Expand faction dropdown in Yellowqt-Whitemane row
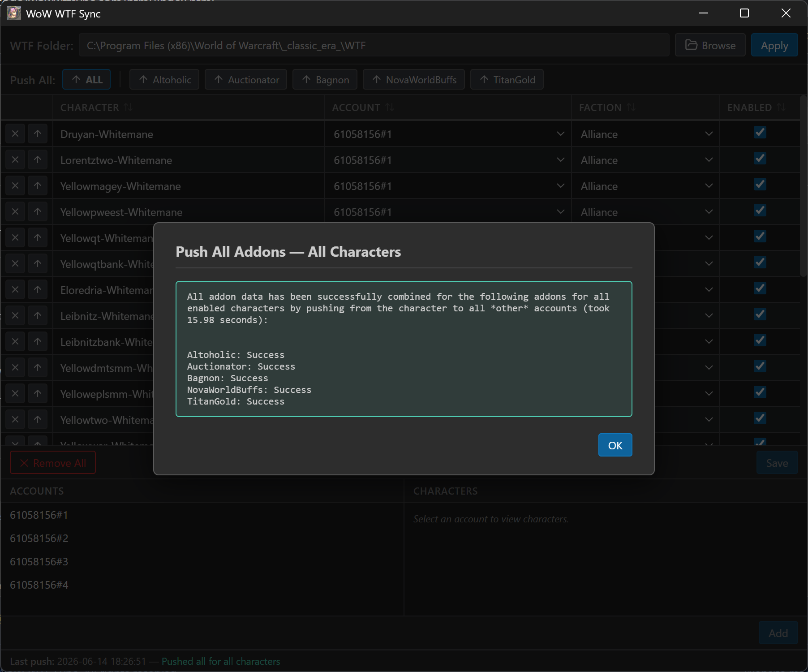The height and width of the screenshot is (672, 808). pos(709,238)
